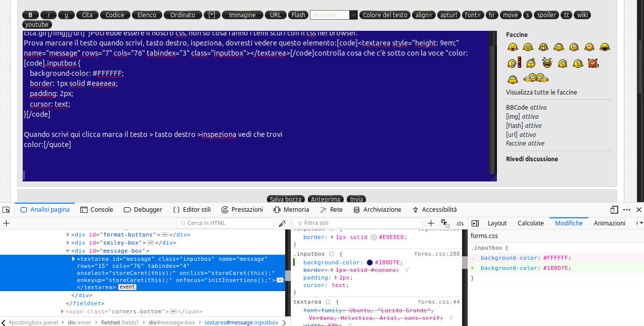This screenshot has width=644, height=326.
Task: Open the Rete network tab
Action: [331, 210]
